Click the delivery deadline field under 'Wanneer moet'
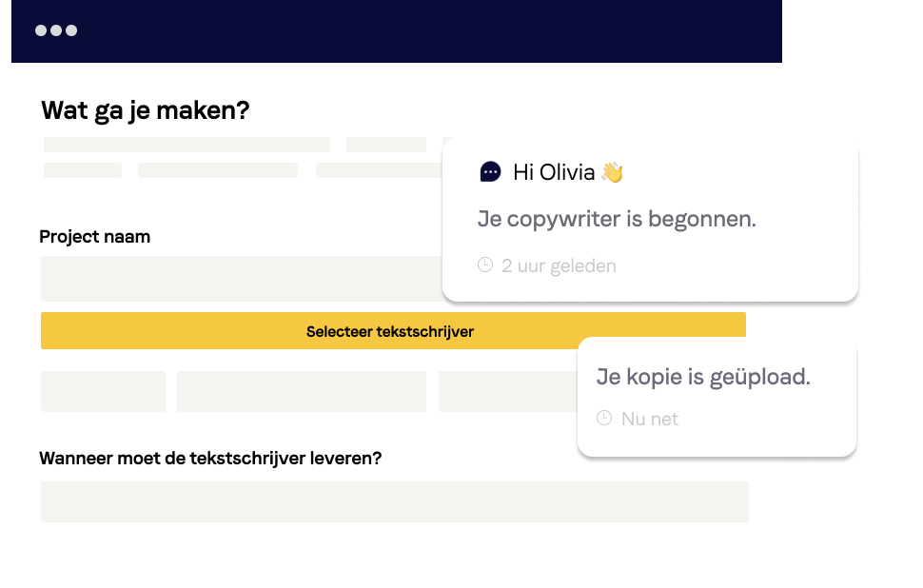Screen dimensions: 923x588 394,501
